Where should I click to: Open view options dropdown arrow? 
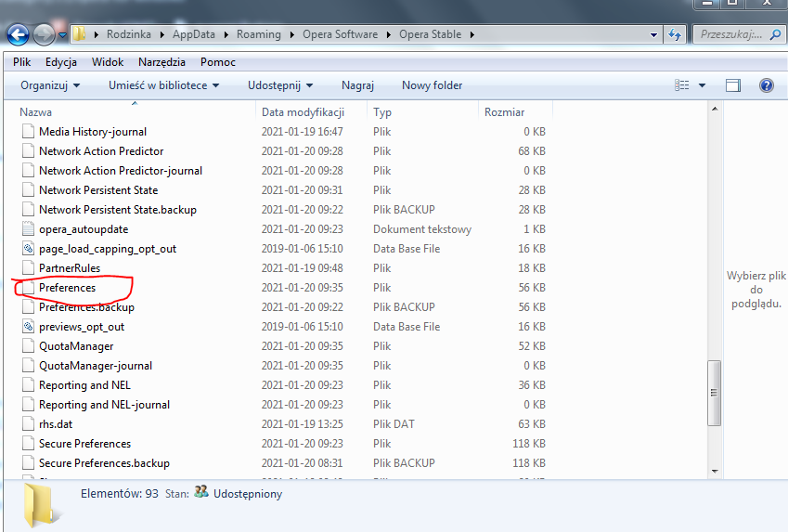click(x=702, y=85)
